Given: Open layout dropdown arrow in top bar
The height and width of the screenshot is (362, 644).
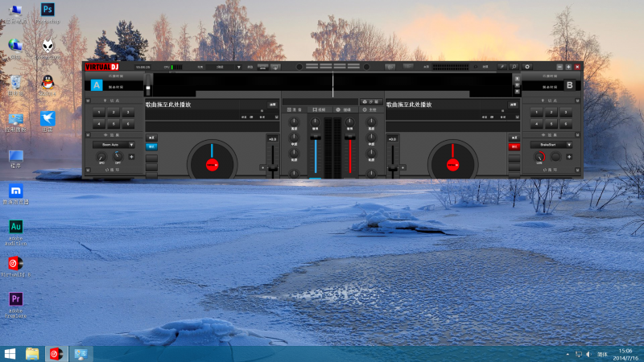Looking at the screenshot, I should tap(238, 67).
